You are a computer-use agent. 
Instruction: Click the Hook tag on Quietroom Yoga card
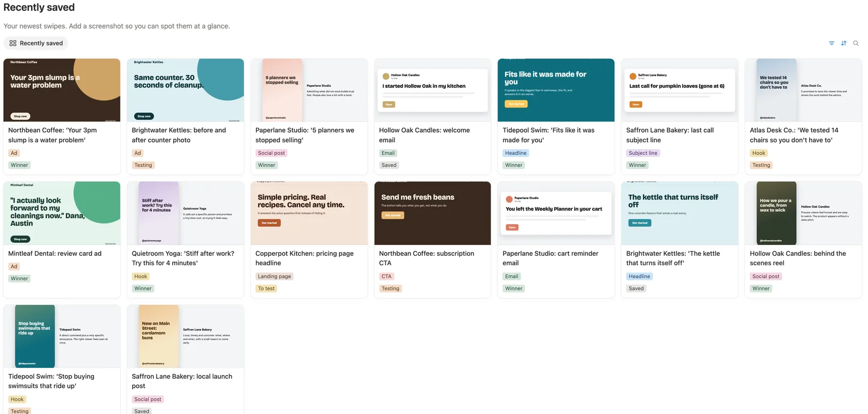click(141, 277)
